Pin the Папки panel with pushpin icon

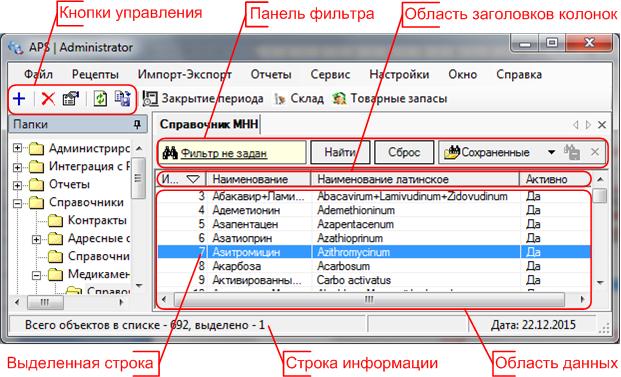pos(137,124)
